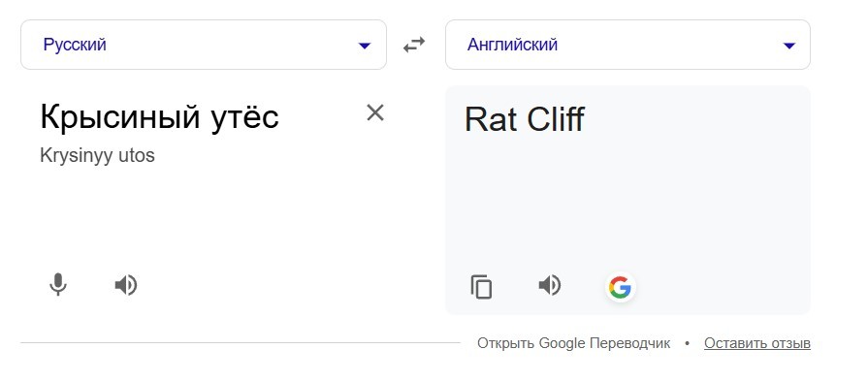Open the Русский source language selector

click(x=203, y=45)
